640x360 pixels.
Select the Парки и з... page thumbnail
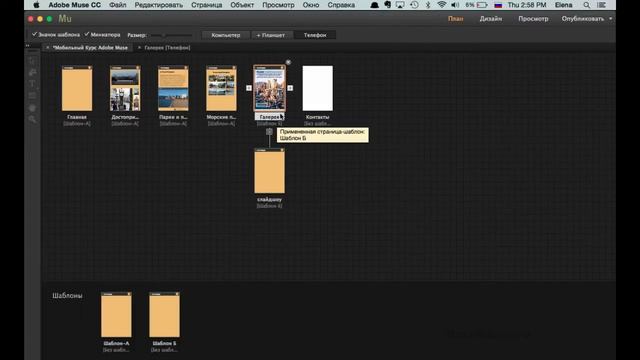(173, 88)
